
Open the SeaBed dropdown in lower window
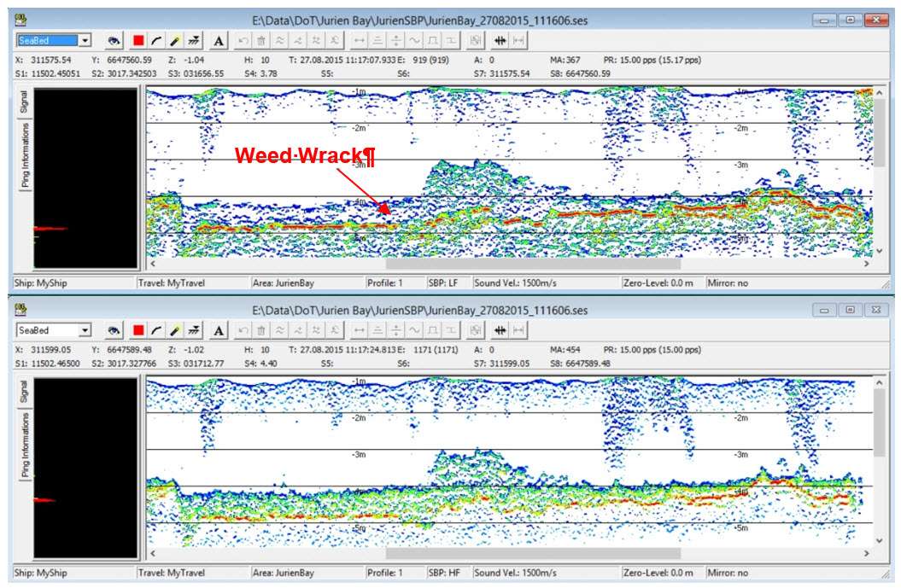point(85,330)
